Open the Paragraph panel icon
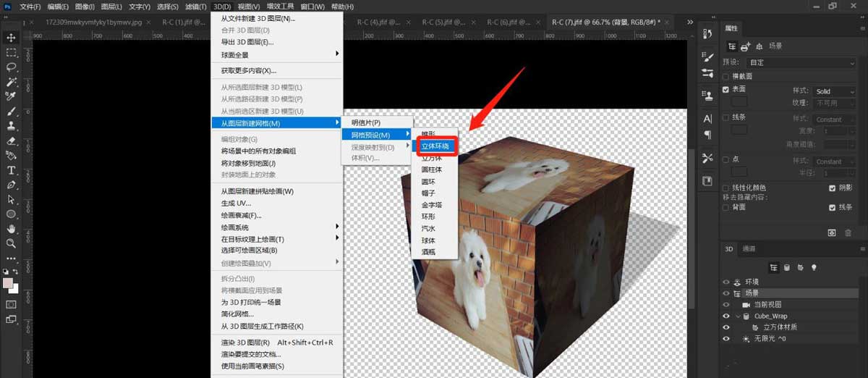Image resolution: width=868 pixels, height=378 pixels. (707, 135)
